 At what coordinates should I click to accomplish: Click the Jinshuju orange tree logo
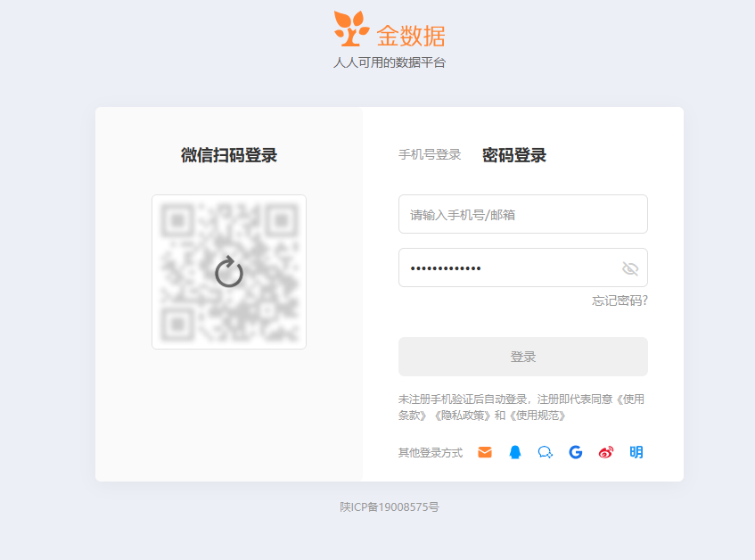[351, 29]
